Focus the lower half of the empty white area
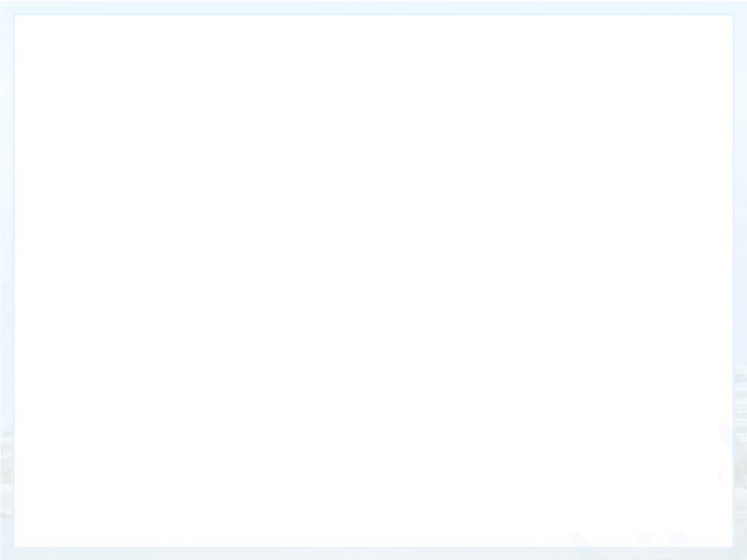 (x=373, y=413)
